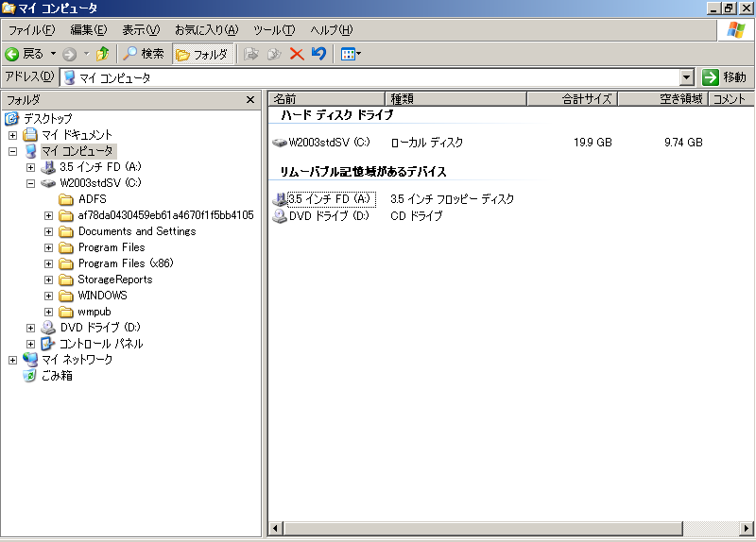Click the Go (移動) button
The width and height of the screenshot is (756, 542).
tap(725, 77)
